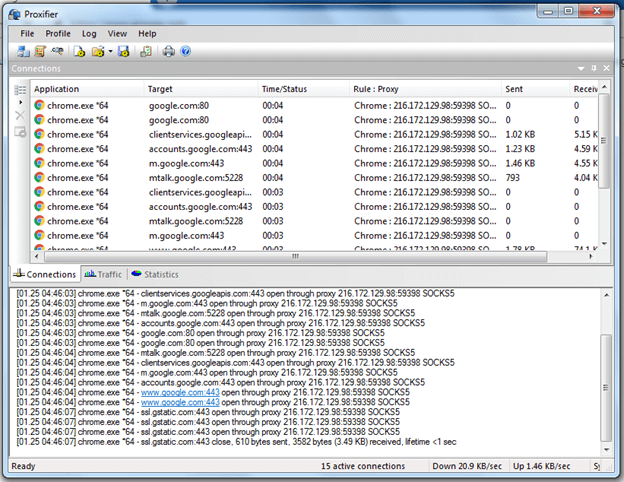Click the log pane vertical scrollbar thumb
The width and height of the screenshot is (624, 482).
tap(606, 387)
